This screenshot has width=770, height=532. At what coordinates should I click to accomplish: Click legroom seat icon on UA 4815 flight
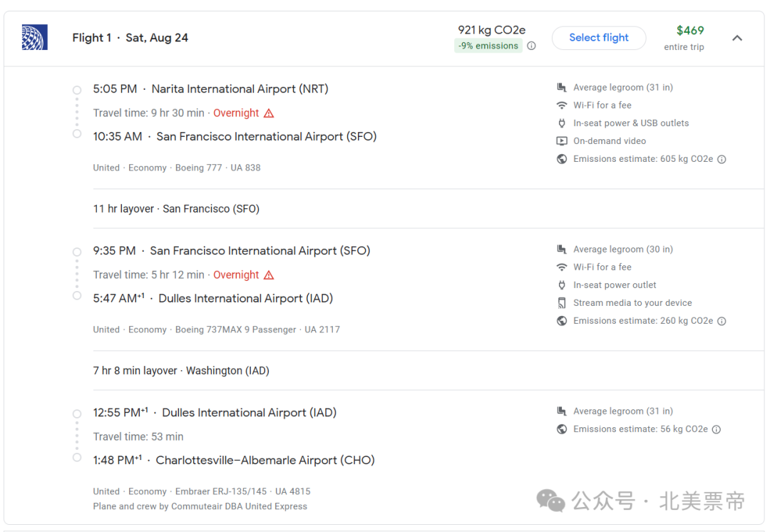coord(562,411)
